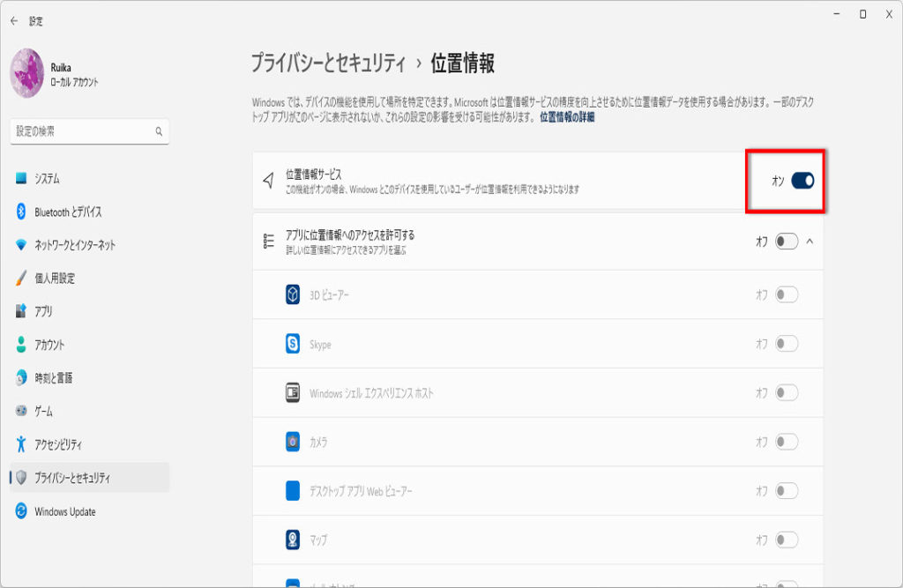This screenshot has height=588, width=903.
Task: Click the 3D ビューアー app icon
Action: click(293, 295)
